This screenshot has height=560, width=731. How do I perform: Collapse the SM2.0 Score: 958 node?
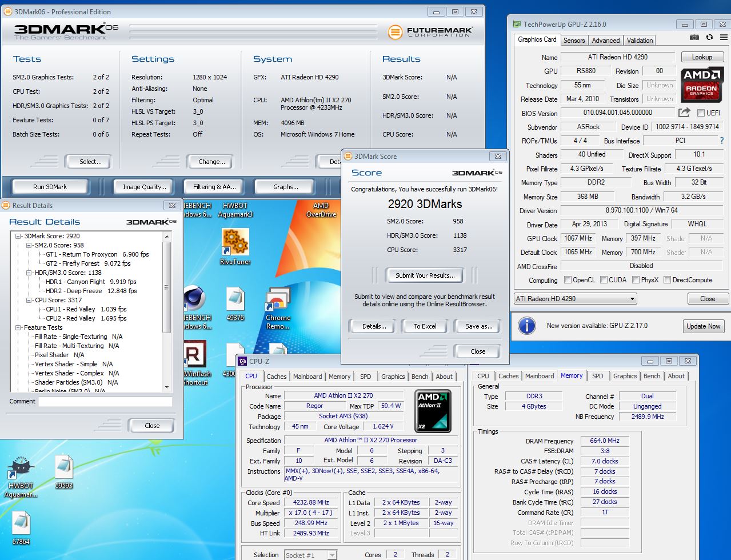29,245
